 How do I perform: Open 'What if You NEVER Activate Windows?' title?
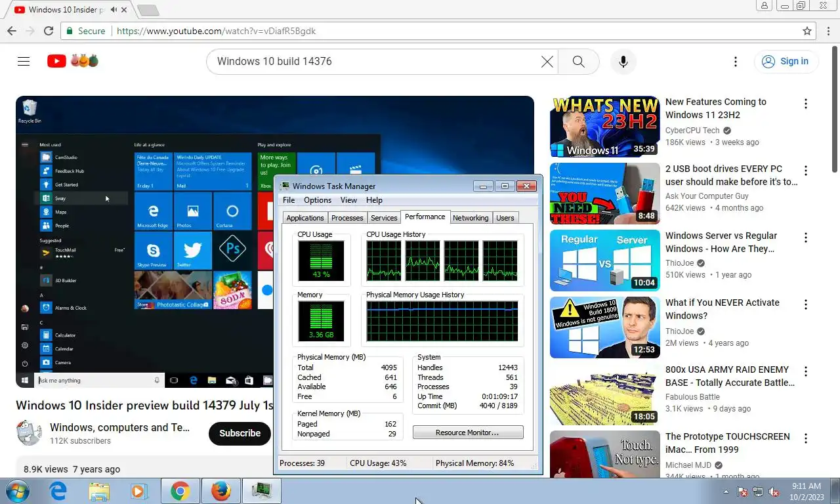723,309
